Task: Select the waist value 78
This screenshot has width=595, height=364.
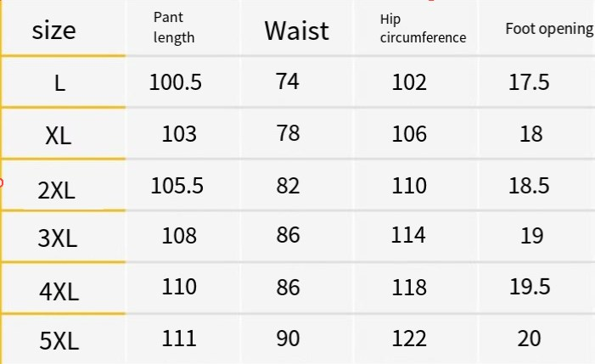Action: (x=288, y=133)
